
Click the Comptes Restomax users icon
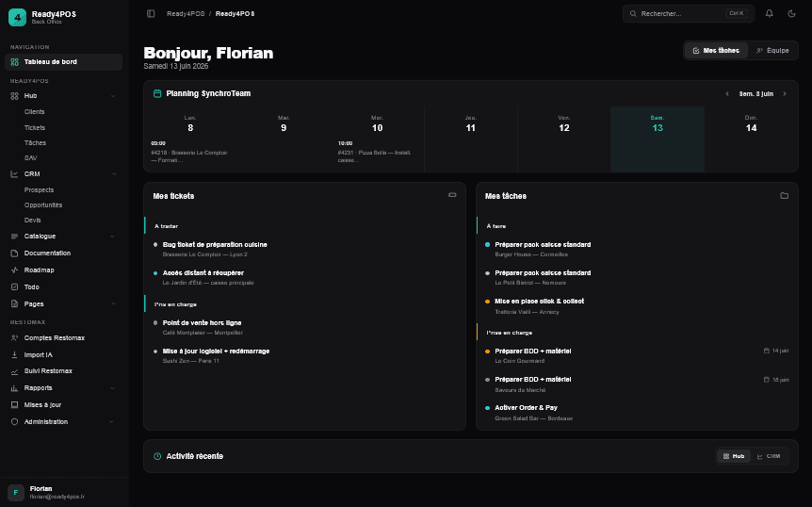coord(14,337)
